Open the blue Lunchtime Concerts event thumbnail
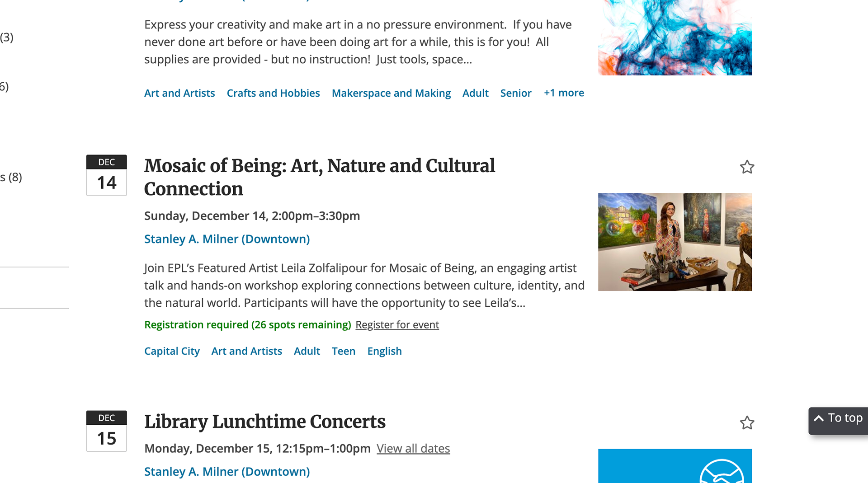This screenshot has width=868, height=483. pyautogui.click(x=675, y=466)
